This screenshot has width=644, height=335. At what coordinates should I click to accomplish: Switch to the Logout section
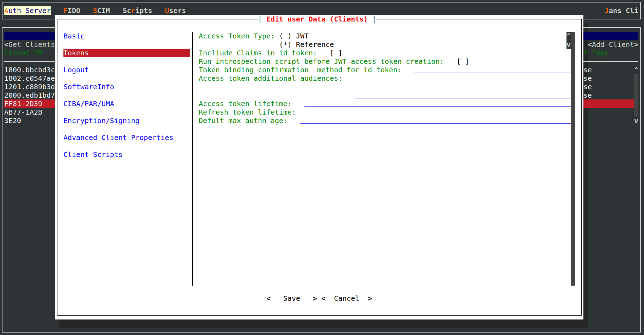coord(76,70)
